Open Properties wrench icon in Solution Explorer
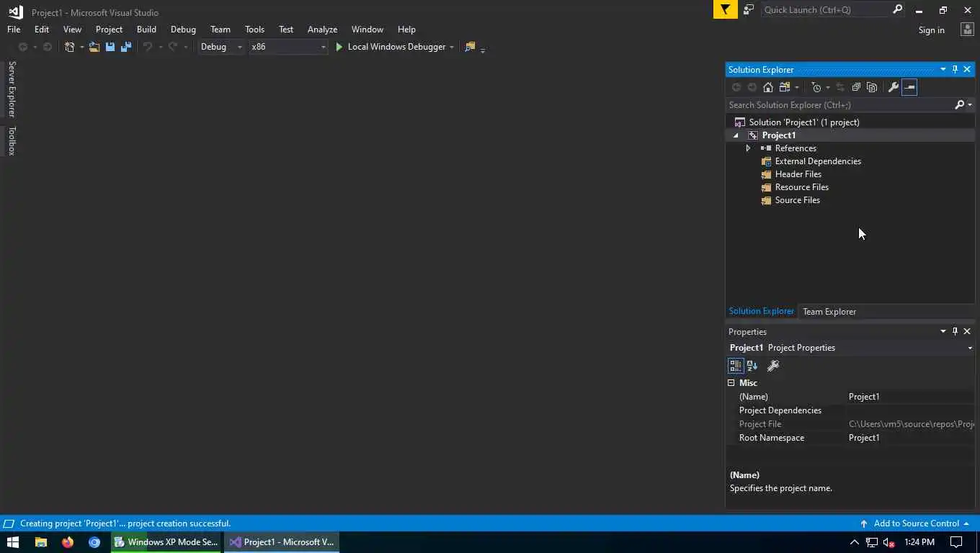The image size is (980, 553). click(x=894, y=87)
